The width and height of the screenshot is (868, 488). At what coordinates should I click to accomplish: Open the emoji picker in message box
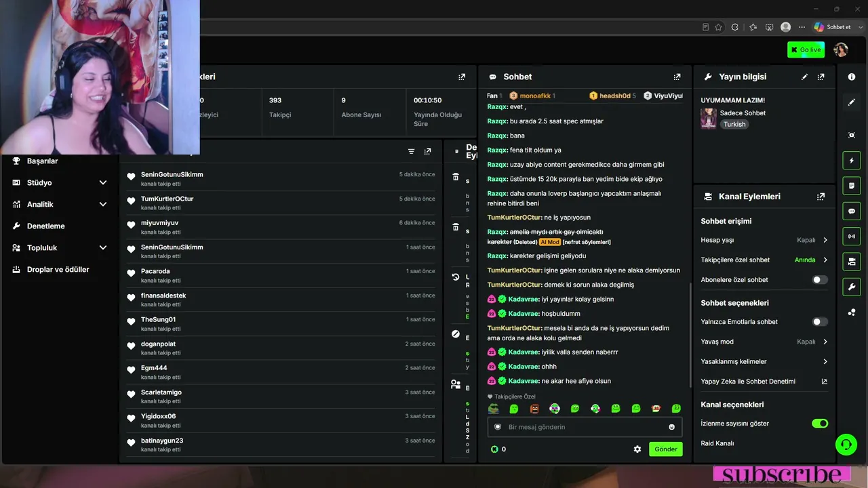672,427
